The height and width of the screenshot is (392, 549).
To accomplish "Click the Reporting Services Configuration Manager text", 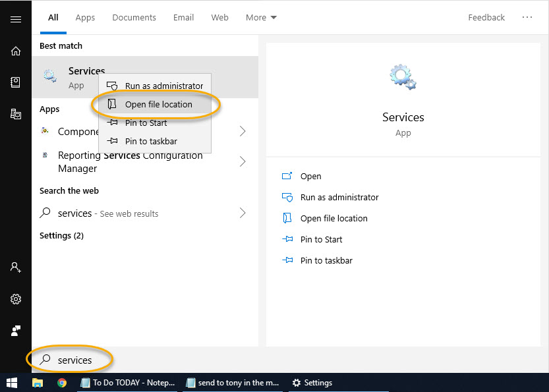I will tap(130, 161).
